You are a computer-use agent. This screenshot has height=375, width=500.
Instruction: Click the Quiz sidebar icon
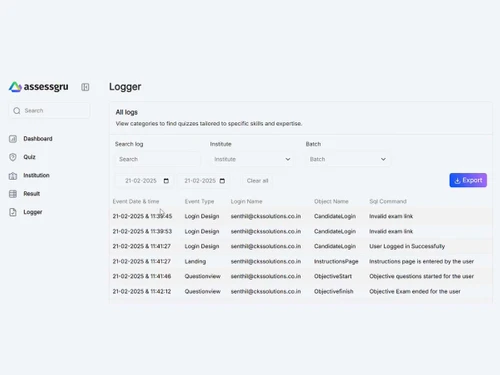pyautogui.click(x=13, y=157)
